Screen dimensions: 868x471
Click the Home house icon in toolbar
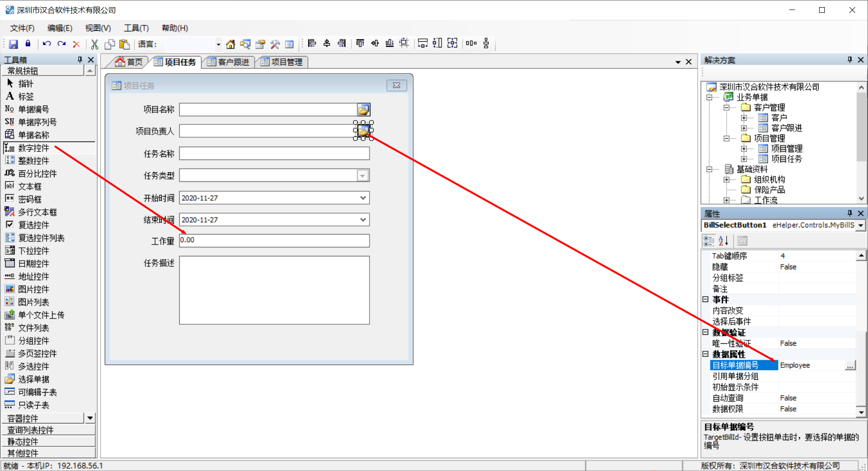click(231, 44)
